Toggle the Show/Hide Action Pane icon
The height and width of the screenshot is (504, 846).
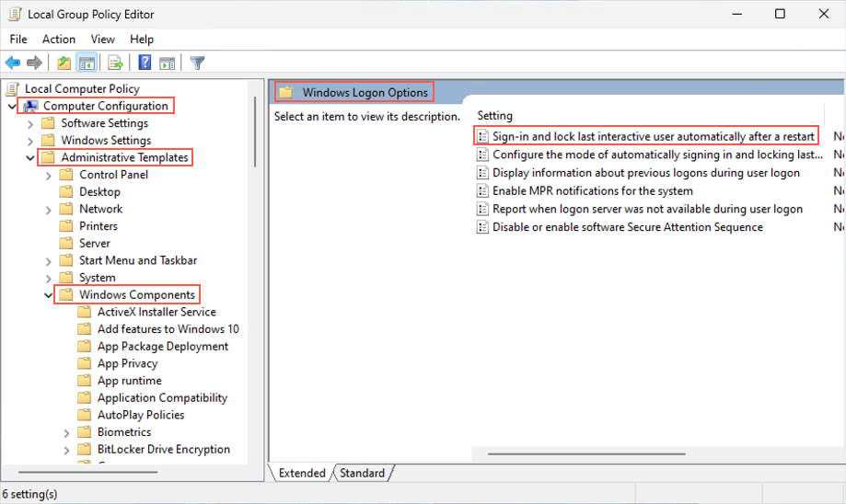tap(168, 63)
